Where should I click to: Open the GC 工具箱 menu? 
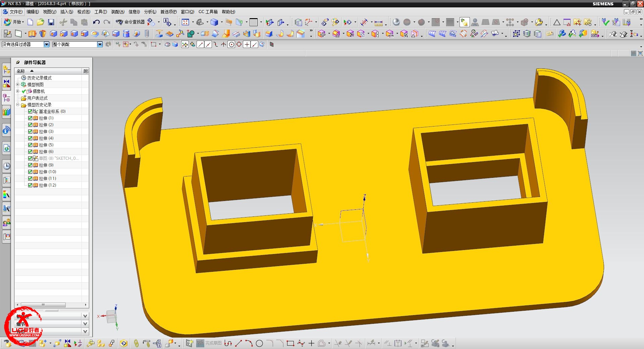click(x=208, y=12)
